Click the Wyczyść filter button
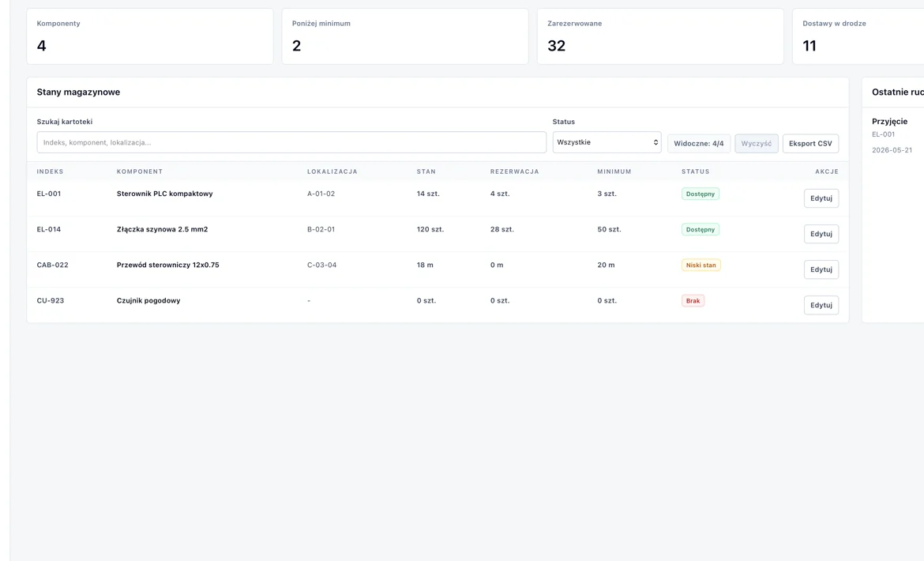Image resolution: width=924 pixels, height=561 pixels. [x=756, y=143]
